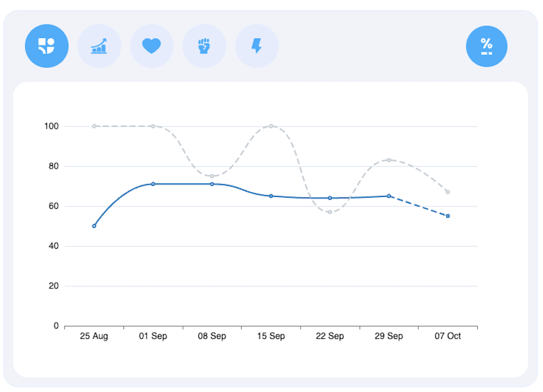Viewport: 543px width, 392px height.
Task: Click the blue data point at 29 Sep
Action: [389, 196]
